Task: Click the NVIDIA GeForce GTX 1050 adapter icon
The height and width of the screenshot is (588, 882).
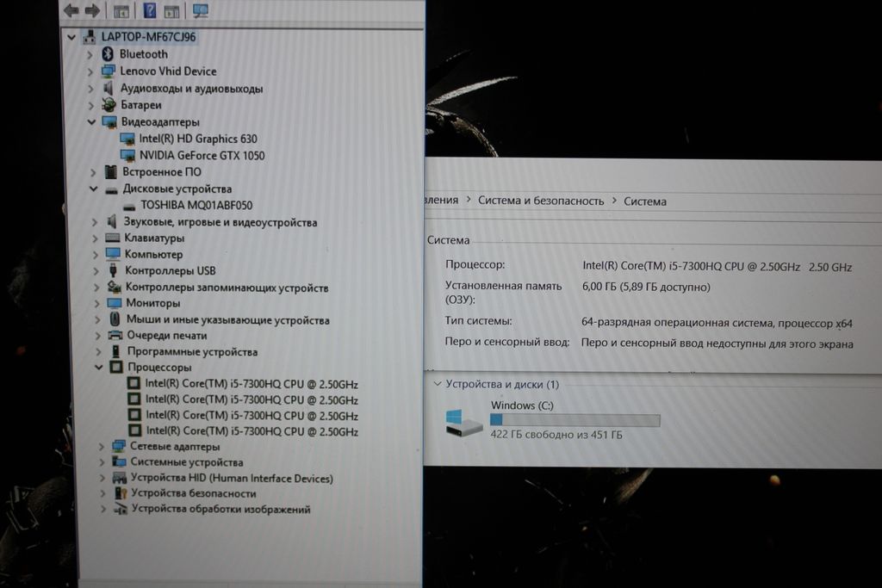Action: (x=128, y=155)
